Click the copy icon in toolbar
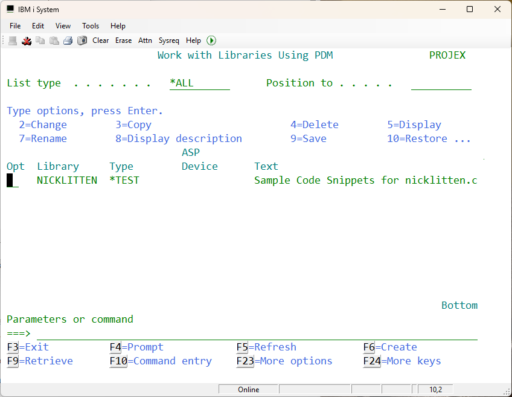This screenshot has height=397, width=512. 41,41
